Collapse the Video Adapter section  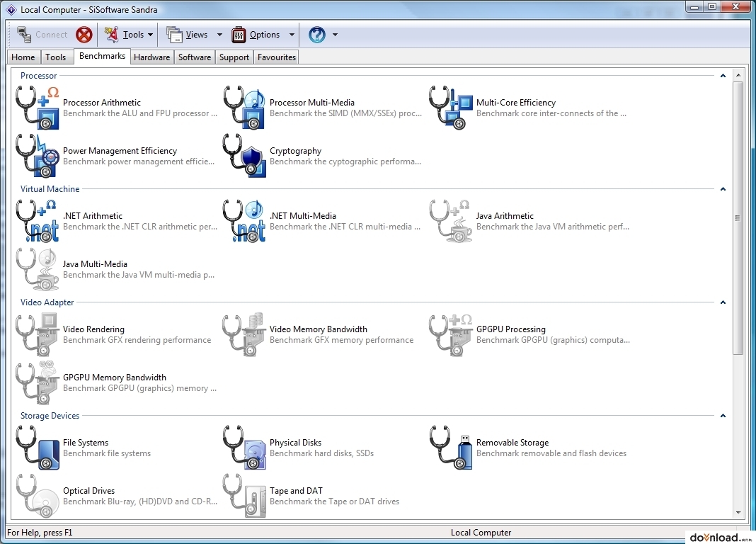pos(723,302)
